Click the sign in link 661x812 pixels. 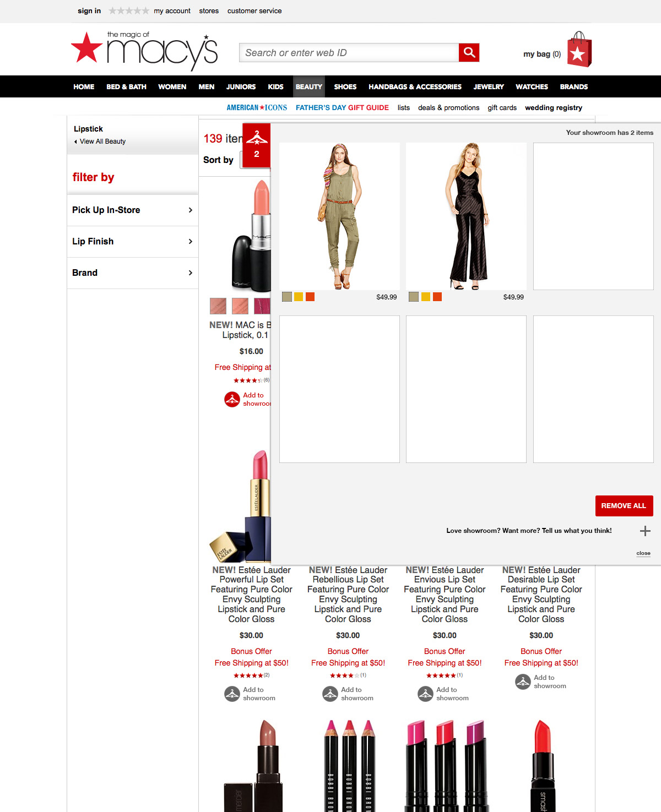point(89,10)
